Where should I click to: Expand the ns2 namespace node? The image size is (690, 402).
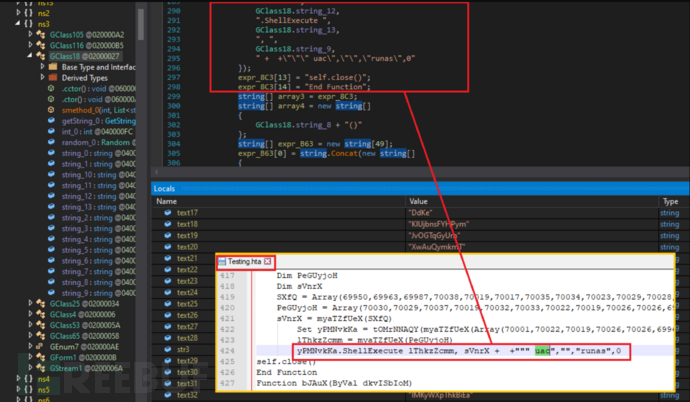coord(18,13)
